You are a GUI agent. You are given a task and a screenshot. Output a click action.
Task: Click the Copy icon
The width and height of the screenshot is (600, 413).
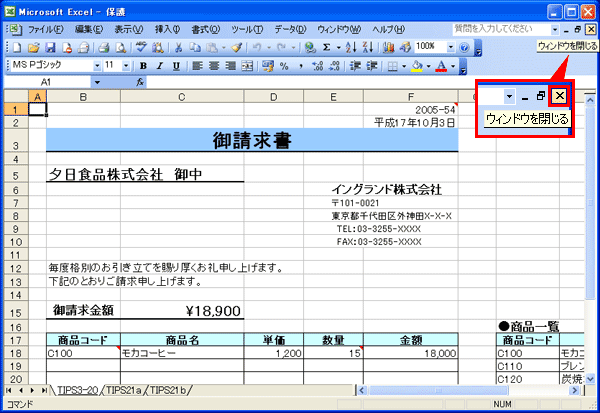[x=195, y=47]
